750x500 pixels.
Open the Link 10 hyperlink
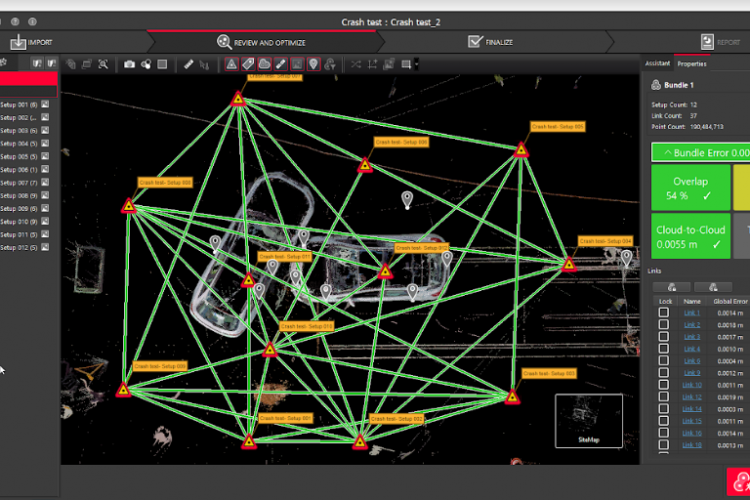click(692, 385)
